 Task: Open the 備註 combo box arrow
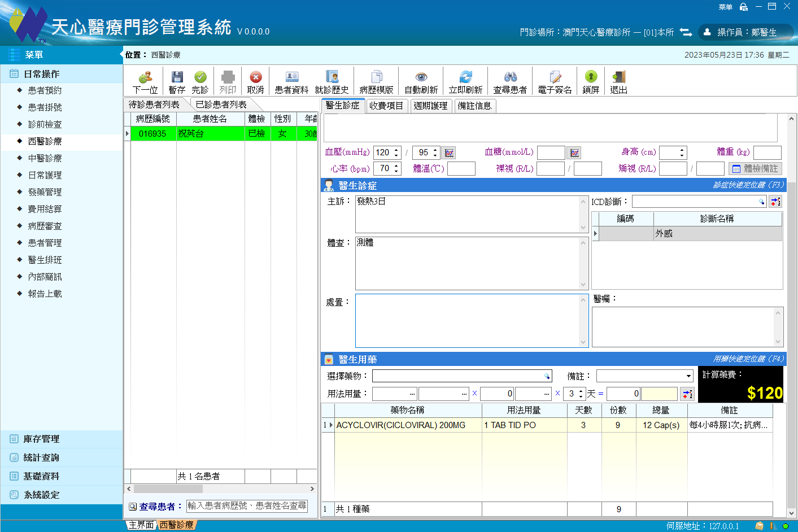point(688,376)
